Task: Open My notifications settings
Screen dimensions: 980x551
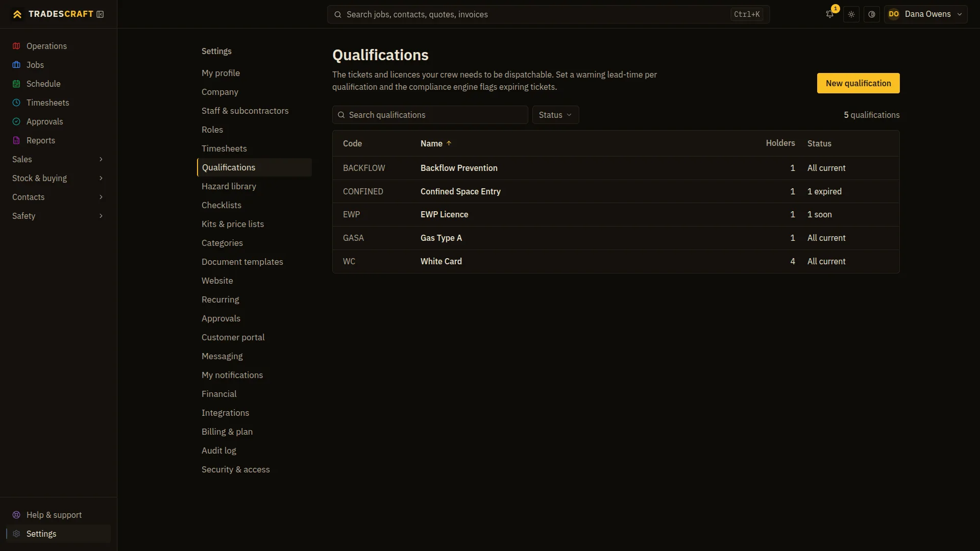Action: tap(254, 375)
